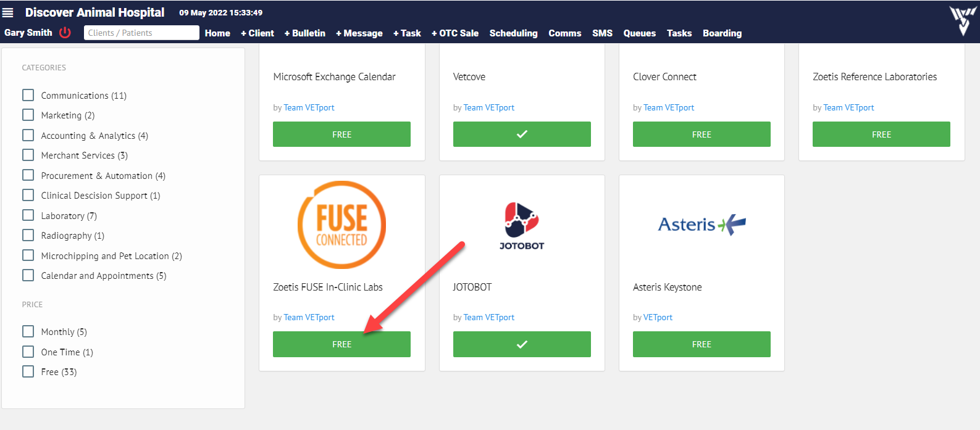Image resolution: width=980 pixels, height=430 pixels.
Task: Open + Bulletin menu item
Action: click(x=305, y=33)
